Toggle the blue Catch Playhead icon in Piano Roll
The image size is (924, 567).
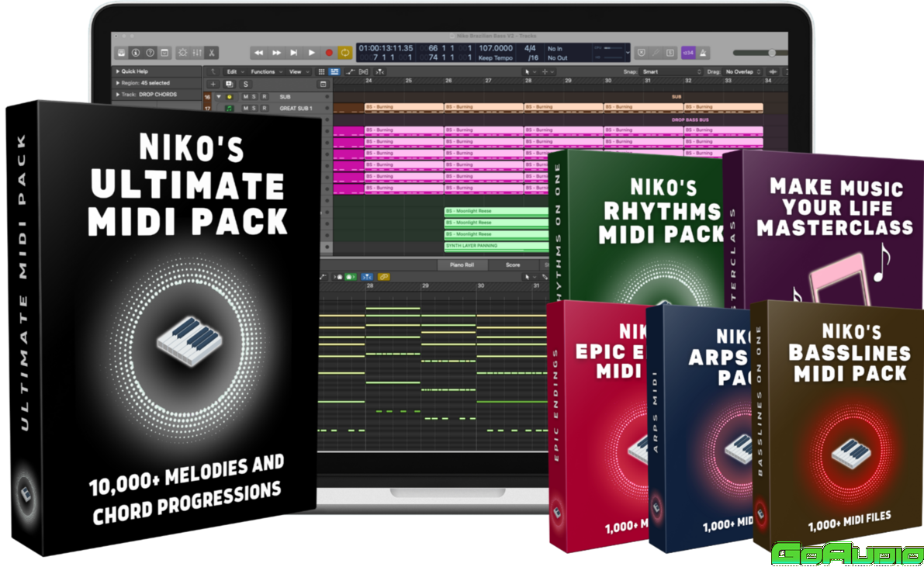point(366,277)
